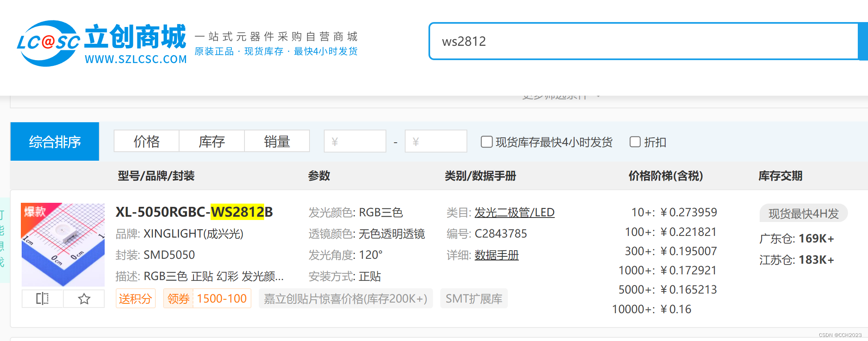
Task: Click the 送积分 tag
Action: pyautogui.click(x=135, y=298)
